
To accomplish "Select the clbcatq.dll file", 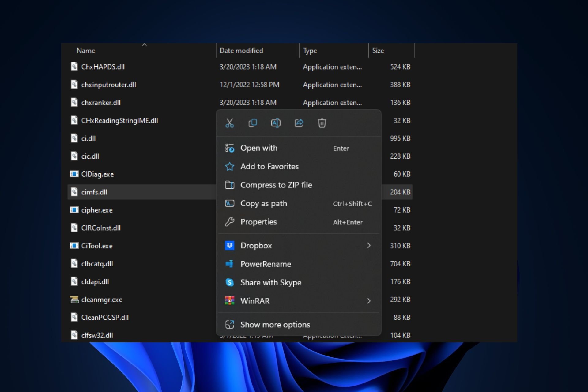I will pos(97,264).
